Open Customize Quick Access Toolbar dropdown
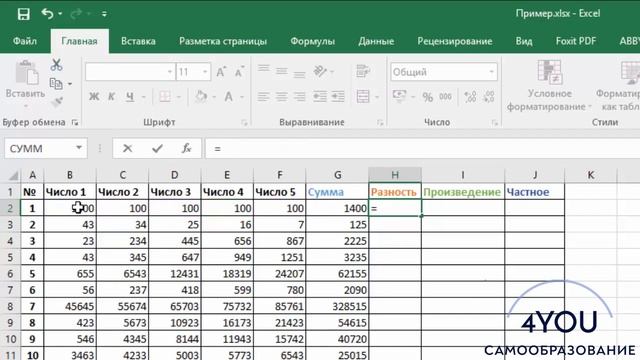This screenshot has width=640, height=360. 104,14
